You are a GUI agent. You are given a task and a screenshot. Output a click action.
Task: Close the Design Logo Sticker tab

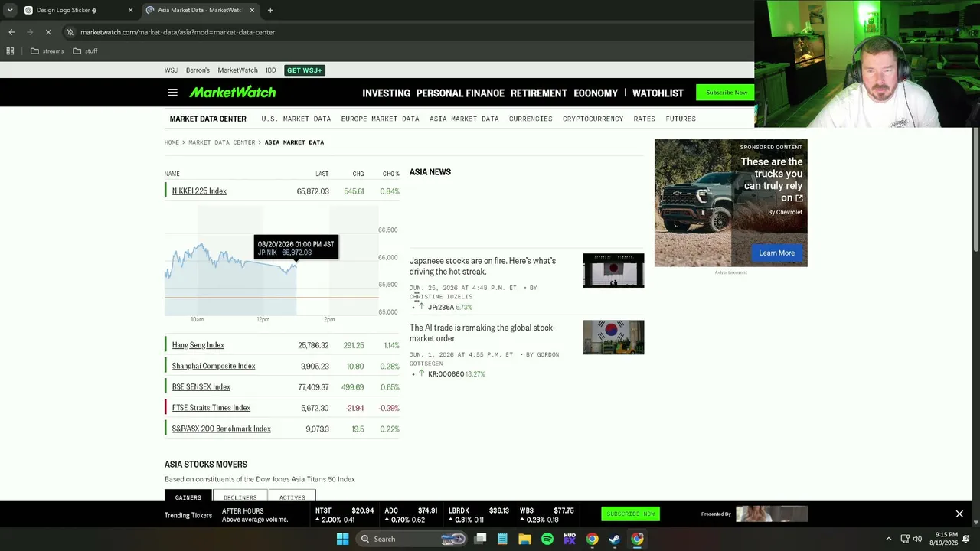[x=130, y=10]
